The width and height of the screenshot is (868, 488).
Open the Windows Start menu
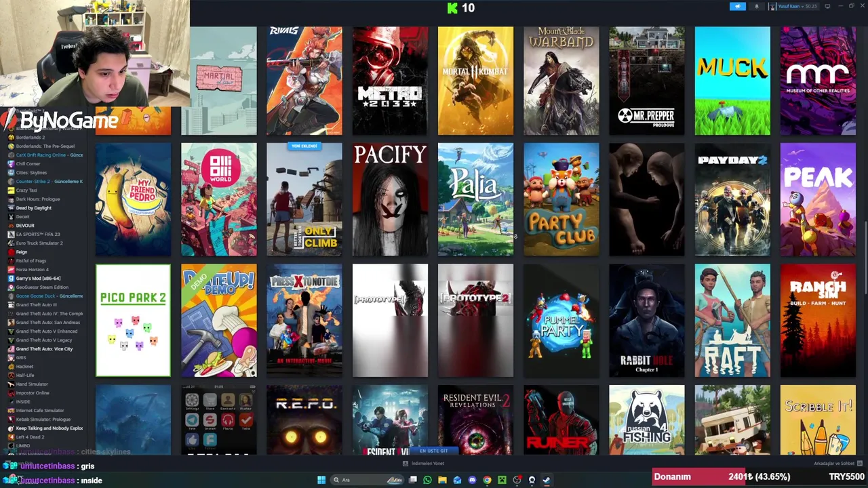pos(321,480)
